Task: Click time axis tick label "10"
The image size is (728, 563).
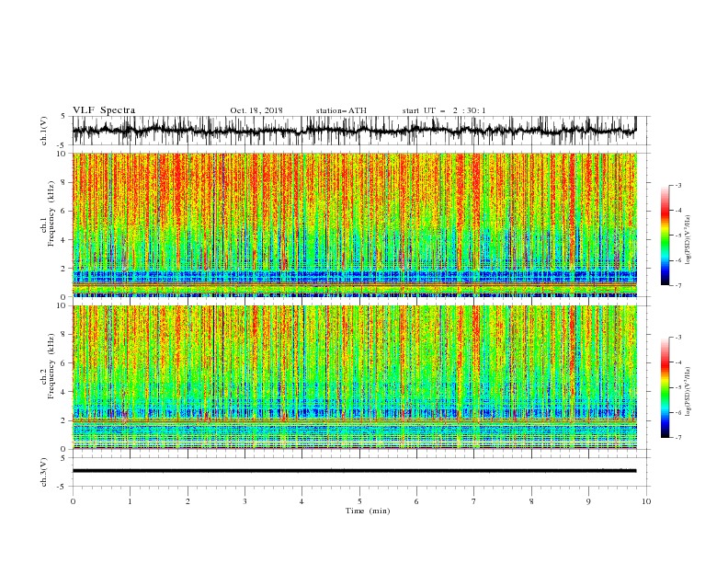Action: (x=646, y=501)
